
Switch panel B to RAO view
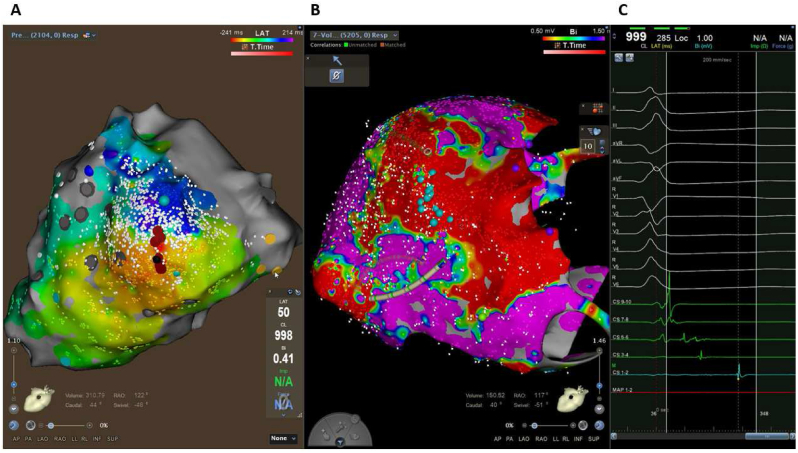pos(541,439)
